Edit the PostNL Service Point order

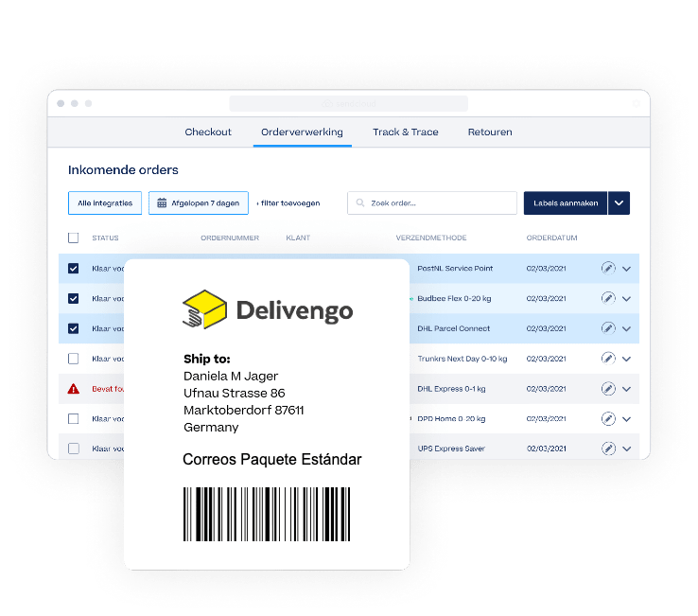608,268
